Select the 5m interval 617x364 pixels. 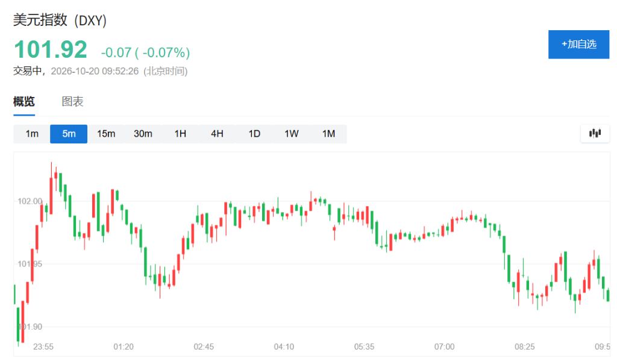click(x=69, y=134)
